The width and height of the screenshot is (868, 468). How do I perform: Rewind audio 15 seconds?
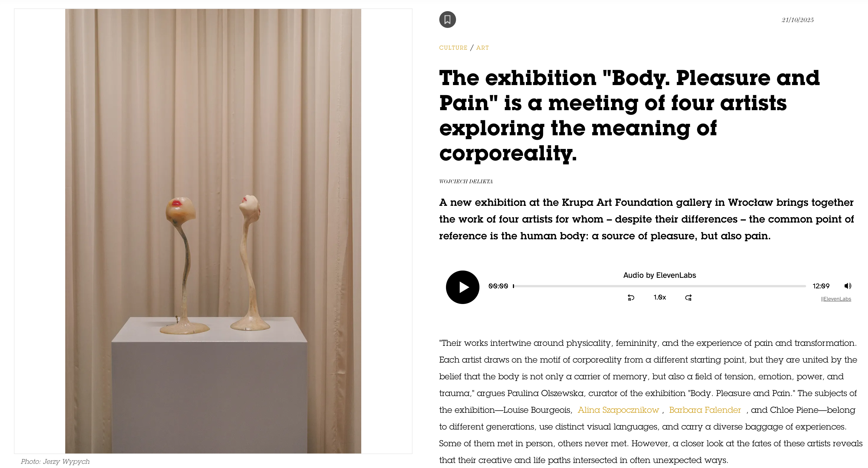click(631, 297)
